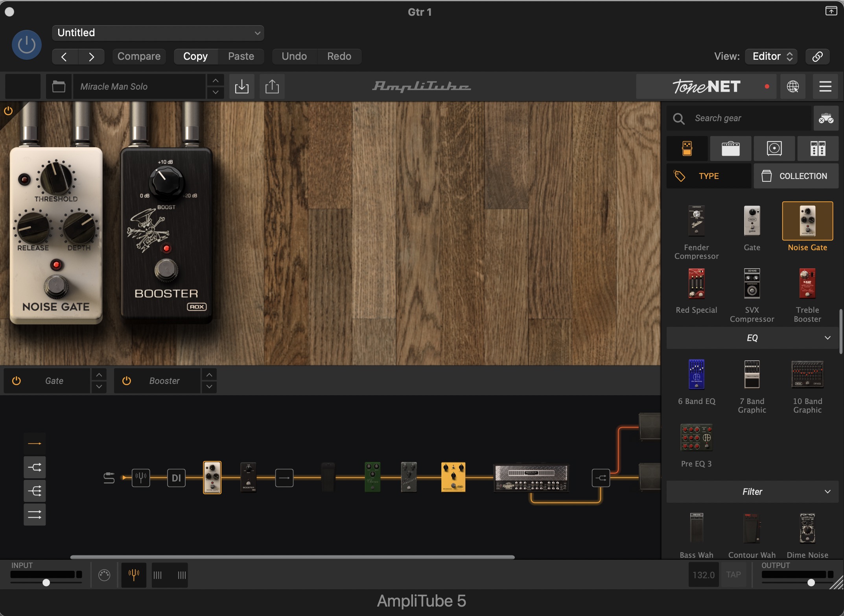Step to the next preset down arrow

(215, 92)
